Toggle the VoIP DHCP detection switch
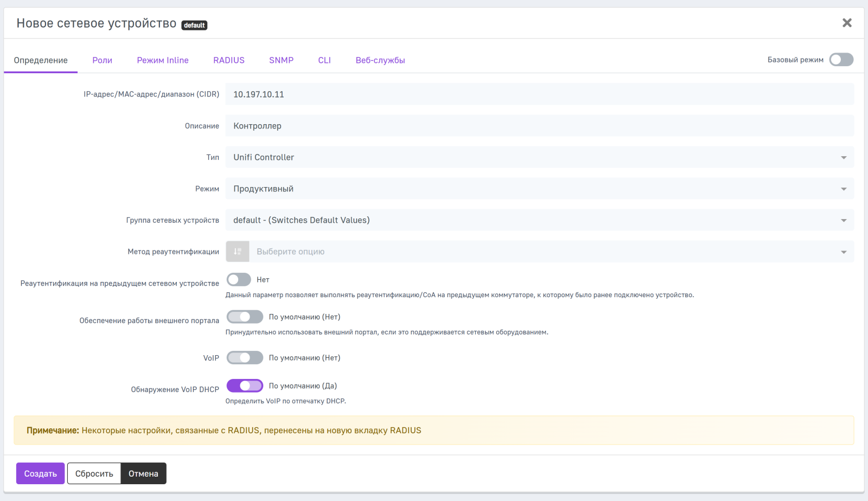The width and height of the screenshot is (868, 501). pyautogui.click(x=245, y=386)
